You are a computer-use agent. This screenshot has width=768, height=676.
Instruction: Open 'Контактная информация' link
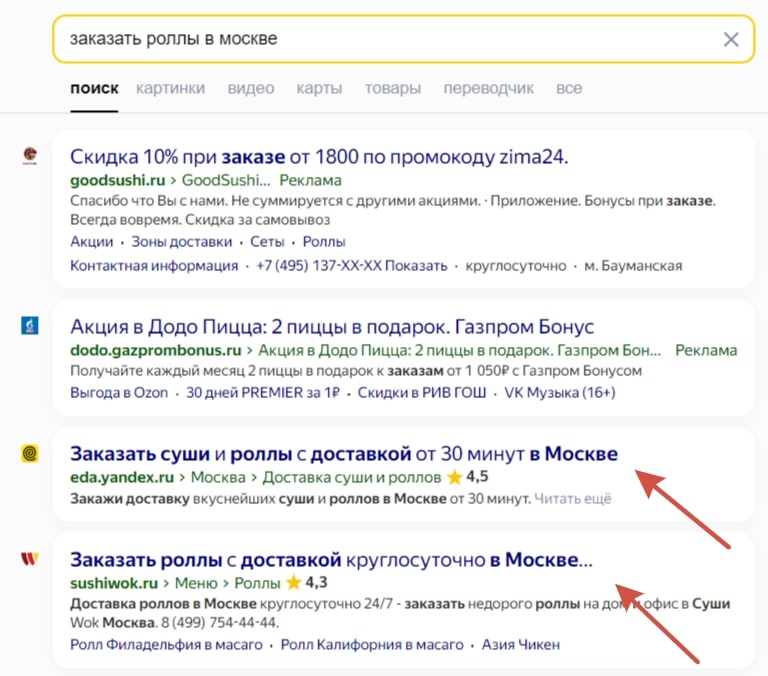click(x=154, y=266)
